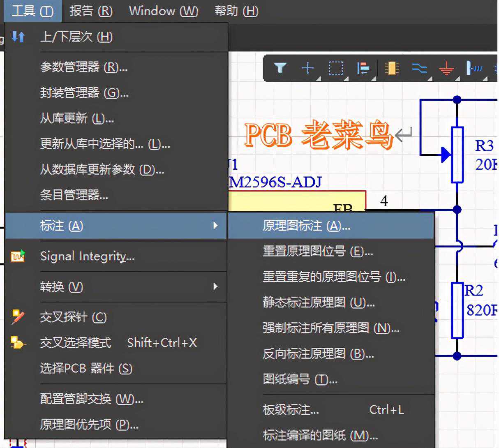Image resolution: width=499 pixels, height=448 pixels.
Task: Click the Signal Integrity waveform icon
Action: (18, 256)
